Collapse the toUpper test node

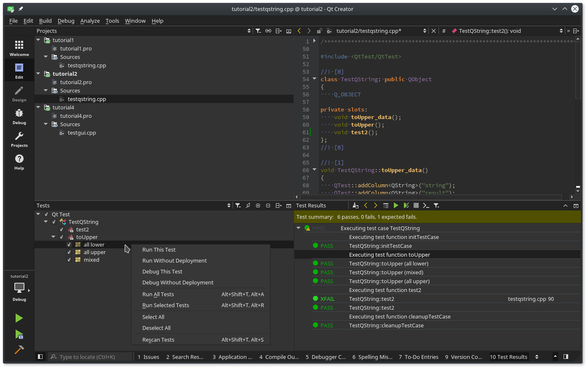tap(53, 237)
